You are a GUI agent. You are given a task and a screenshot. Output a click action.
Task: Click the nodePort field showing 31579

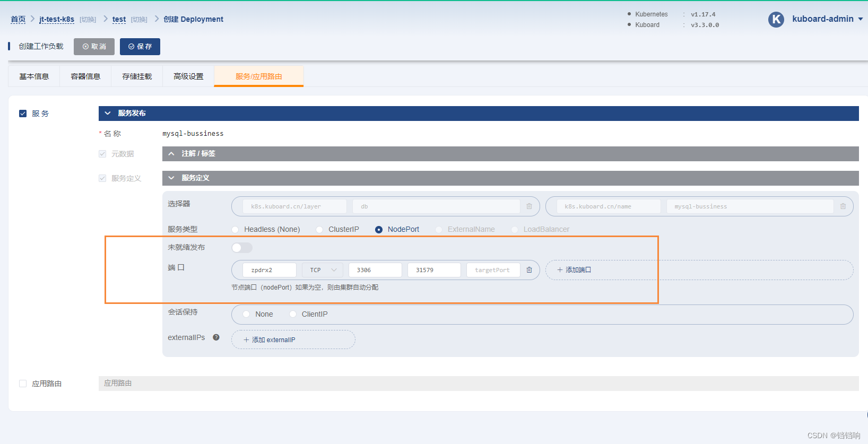(x=434, y=270)
